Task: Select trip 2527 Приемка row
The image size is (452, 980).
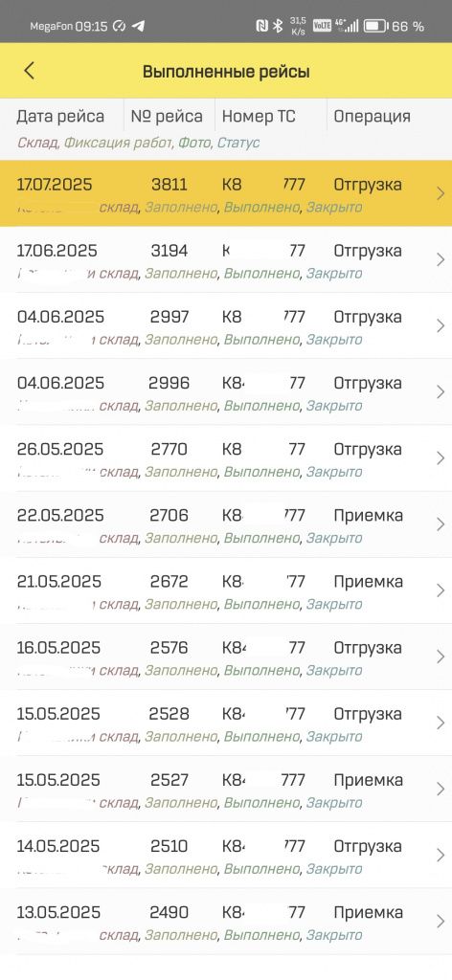Action: tap(226, 789)
